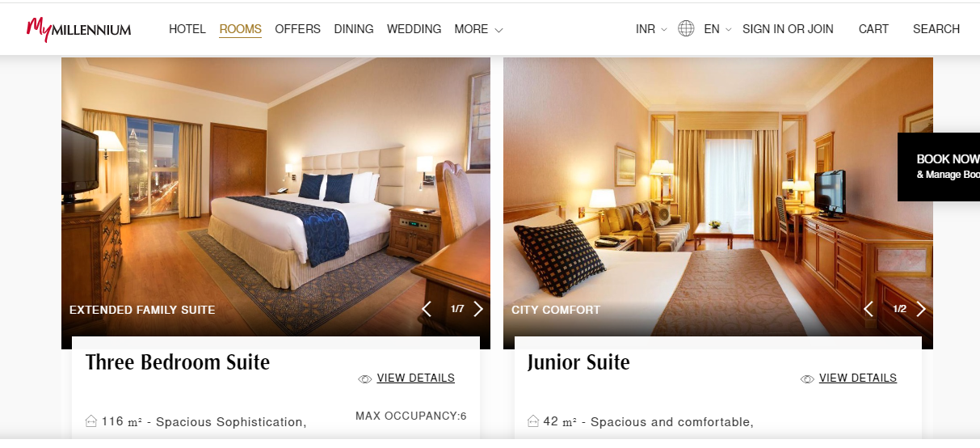Click eye icon beside Junior Suite details
Image resolution: width=980 pixels, height=448 pixels.
click(807, 378)
